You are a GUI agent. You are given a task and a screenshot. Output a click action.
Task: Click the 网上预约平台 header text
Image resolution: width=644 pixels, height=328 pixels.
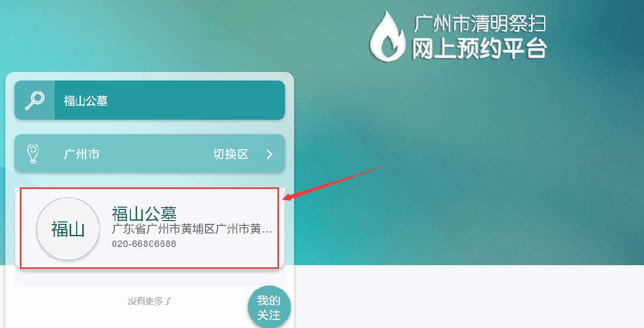(479, 49)
